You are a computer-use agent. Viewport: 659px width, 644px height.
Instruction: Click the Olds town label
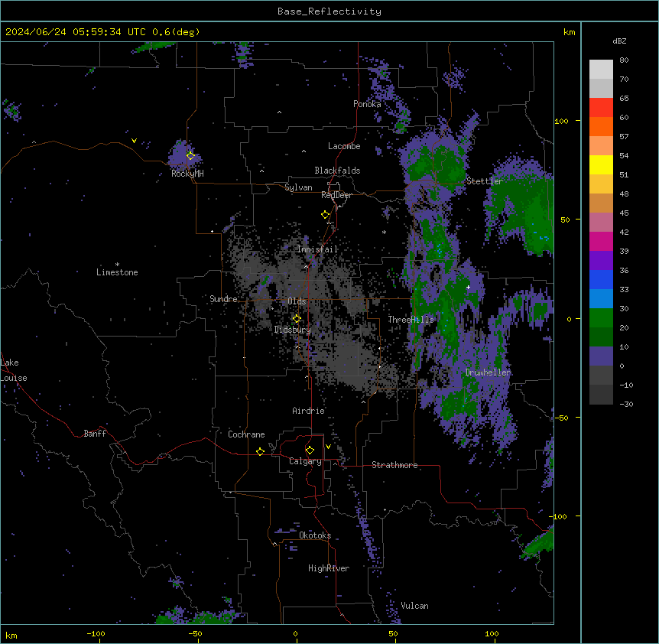297,301
